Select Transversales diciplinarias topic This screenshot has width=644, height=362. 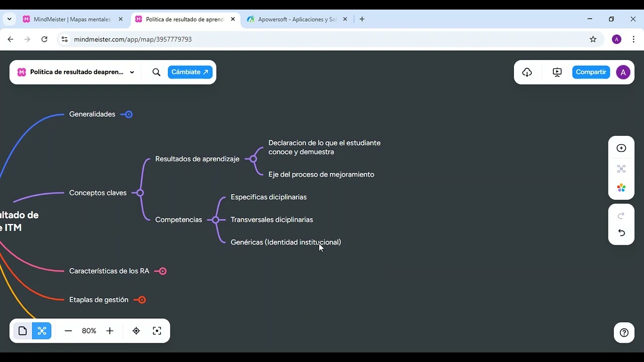click(272, 220)
